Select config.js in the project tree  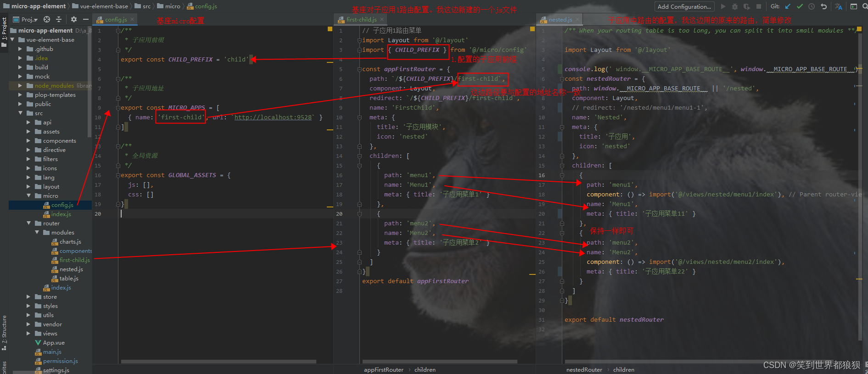(x=58, y=205)
